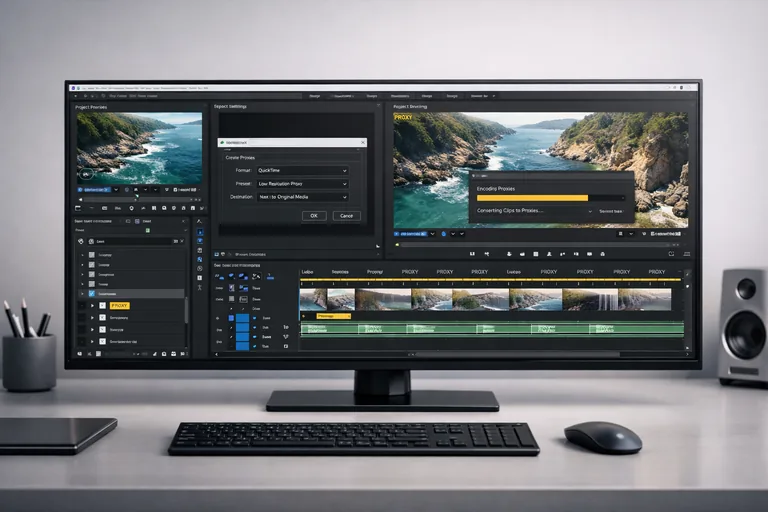The image size is (768, 512).
Task: Toggle the checked checkbox in the project bin list
Action: [x=92, y=294]
